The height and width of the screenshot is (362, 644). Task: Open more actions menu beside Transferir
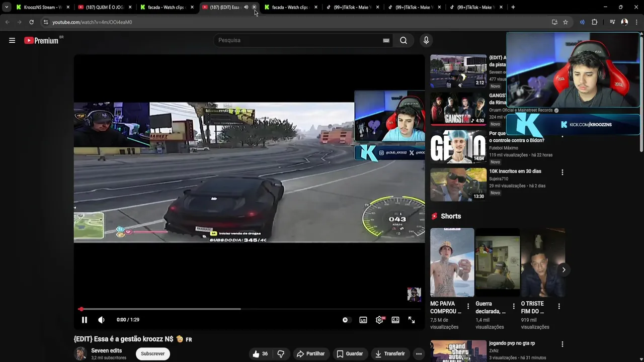click(419, 354)
